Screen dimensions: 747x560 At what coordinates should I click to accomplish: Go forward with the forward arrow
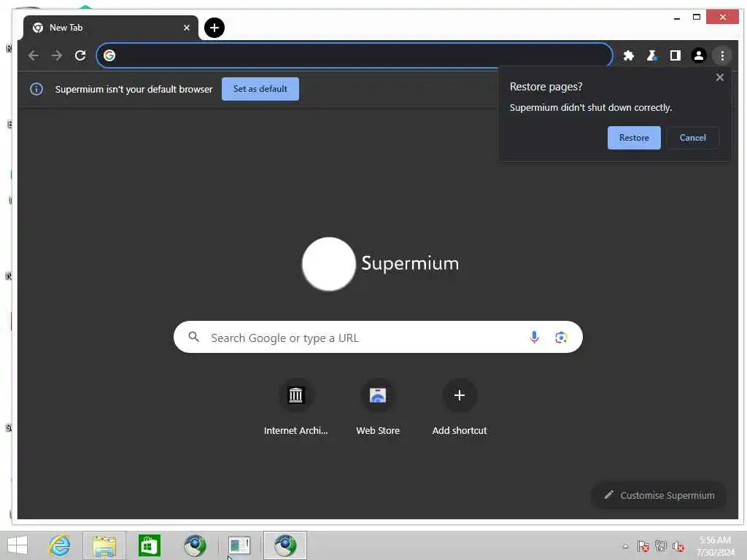[x=57, y=55]
